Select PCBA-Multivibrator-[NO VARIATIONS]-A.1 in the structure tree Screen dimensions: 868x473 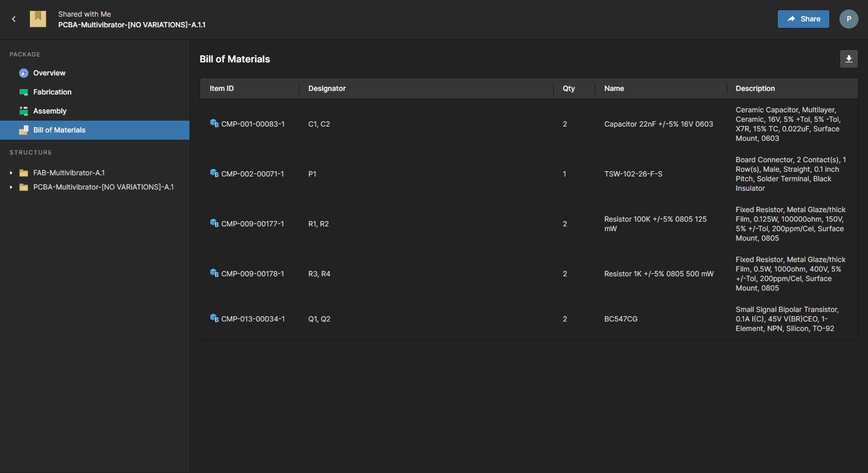(x=103, y=187)
